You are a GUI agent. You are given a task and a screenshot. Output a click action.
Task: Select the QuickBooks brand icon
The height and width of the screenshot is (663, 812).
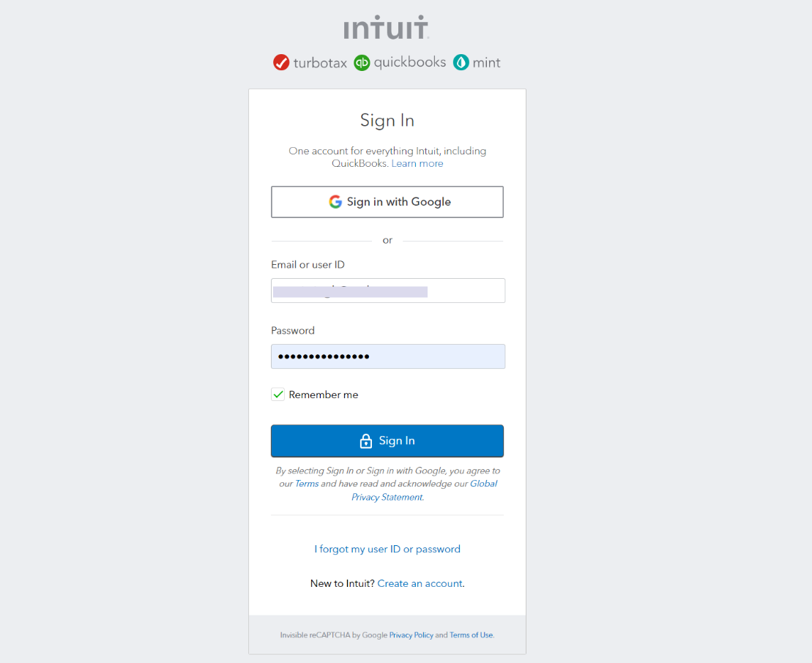click(362, 62)
